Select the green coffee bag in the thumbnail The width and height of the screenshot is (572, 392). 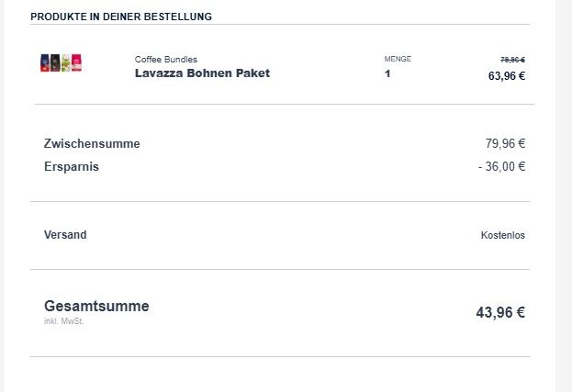pos(66,62)
